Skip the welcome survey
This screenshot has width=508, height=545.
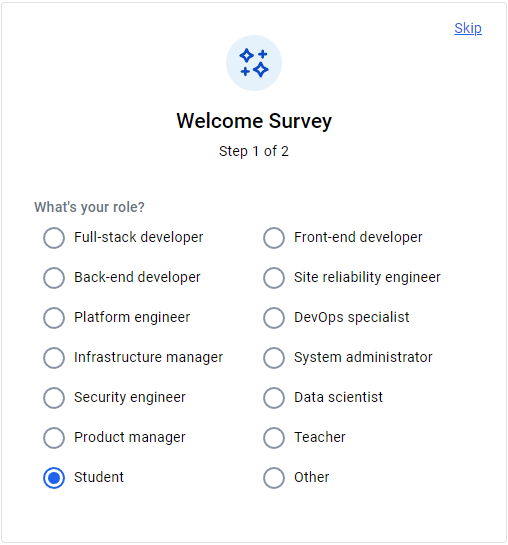point(468,28)
